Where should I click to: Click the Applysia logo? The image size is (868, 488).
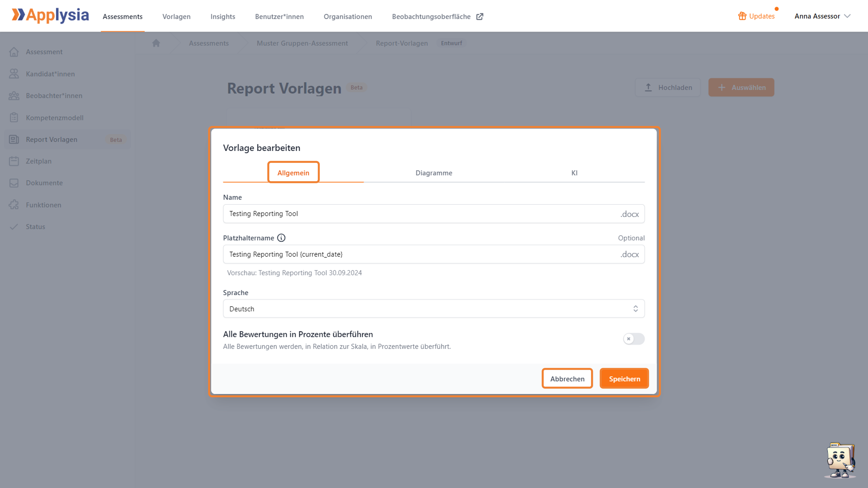(x=51, y=16)
